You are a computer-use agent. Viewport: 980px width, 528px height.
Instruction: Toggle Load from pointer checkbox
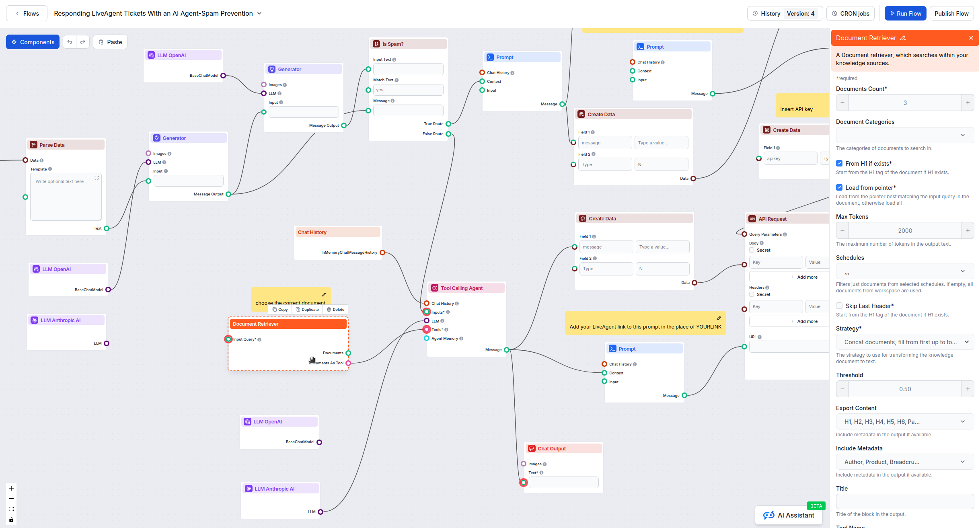pos(839,187)
